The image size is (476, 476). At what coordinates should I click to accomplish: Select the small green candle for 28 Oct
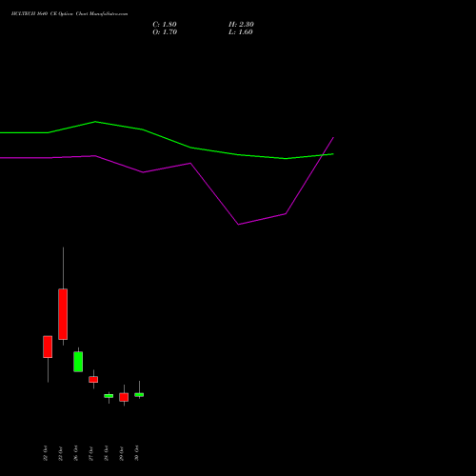point(109,396)
